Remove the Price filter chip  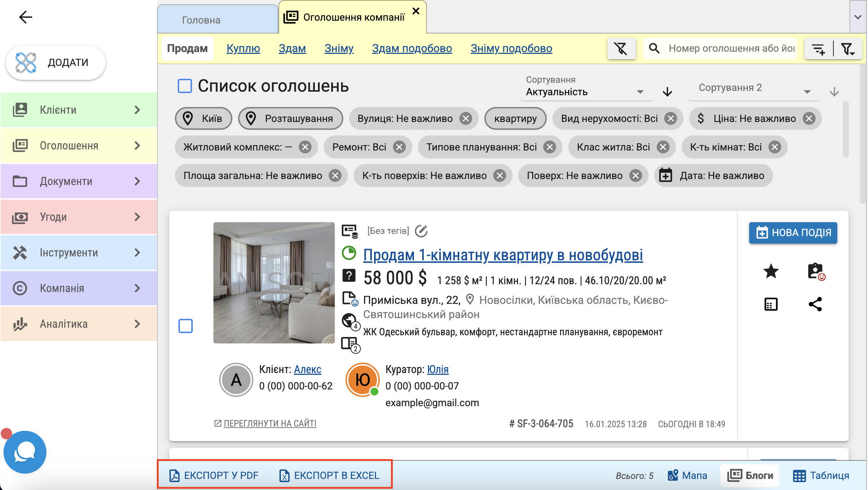point(809,118)
